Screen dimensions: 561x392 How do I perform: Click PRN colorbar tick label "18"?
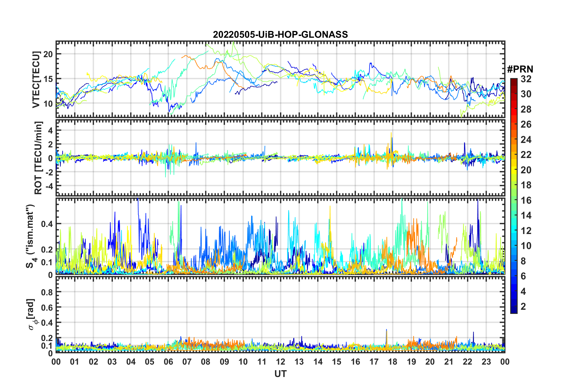click(526, 185)
